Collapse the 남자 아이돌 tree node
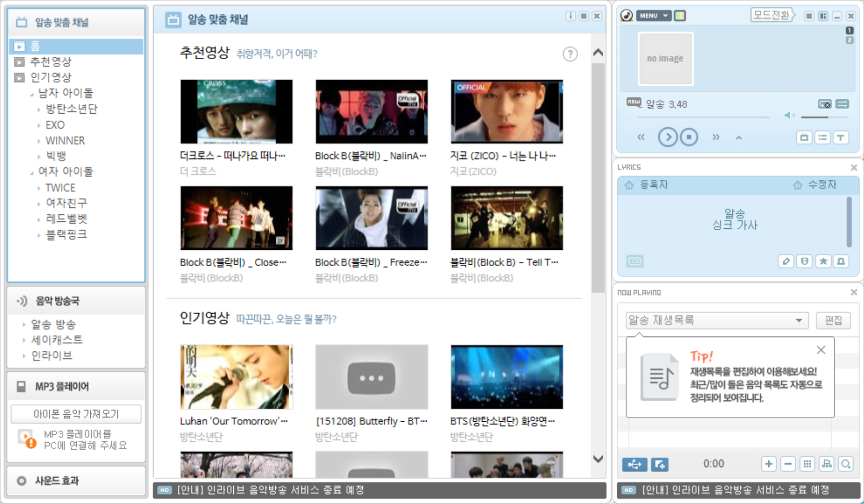This screenshot has height=504, width=864. pyautogui.click(x=32, y=94)
